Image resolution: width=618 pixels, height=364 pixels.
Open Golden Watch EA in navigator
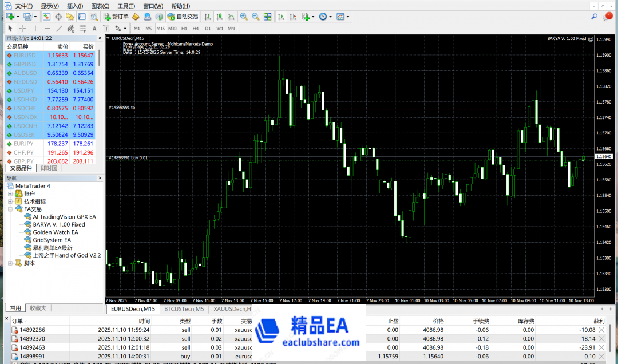(x=55, y=232)
